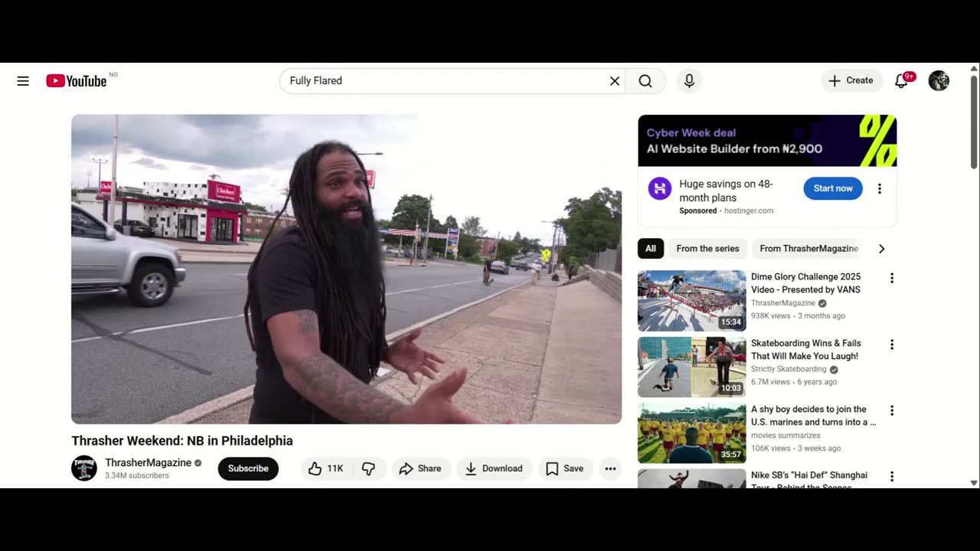This screenshot has width=980, height=551.
Task: Open the shy boy marines video thumbnail
Action: coord(691,433)
